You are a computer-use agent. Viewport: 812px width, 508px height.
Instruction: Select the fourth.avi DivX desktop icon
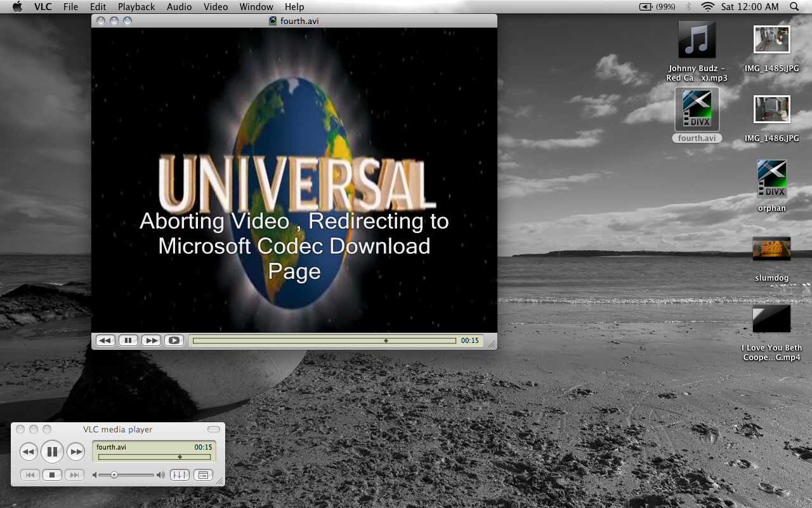tap(697, 114)
